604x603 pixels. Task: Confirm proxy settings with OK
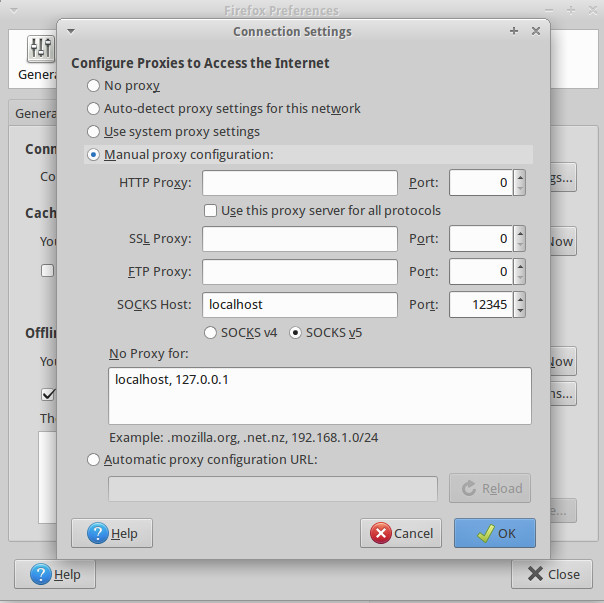click(495, 533)
